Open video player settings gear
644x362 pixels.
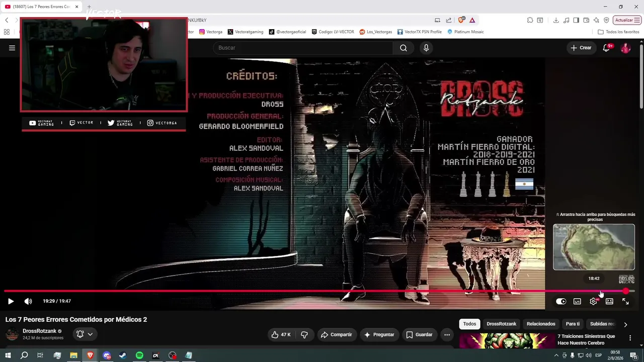pos(593,301)
